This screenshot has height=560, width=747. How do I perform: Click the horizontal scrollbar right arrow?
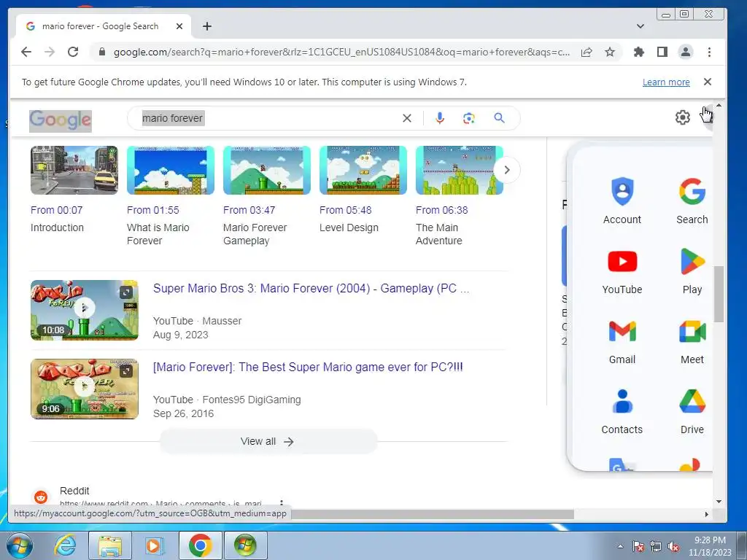(706, 514)
